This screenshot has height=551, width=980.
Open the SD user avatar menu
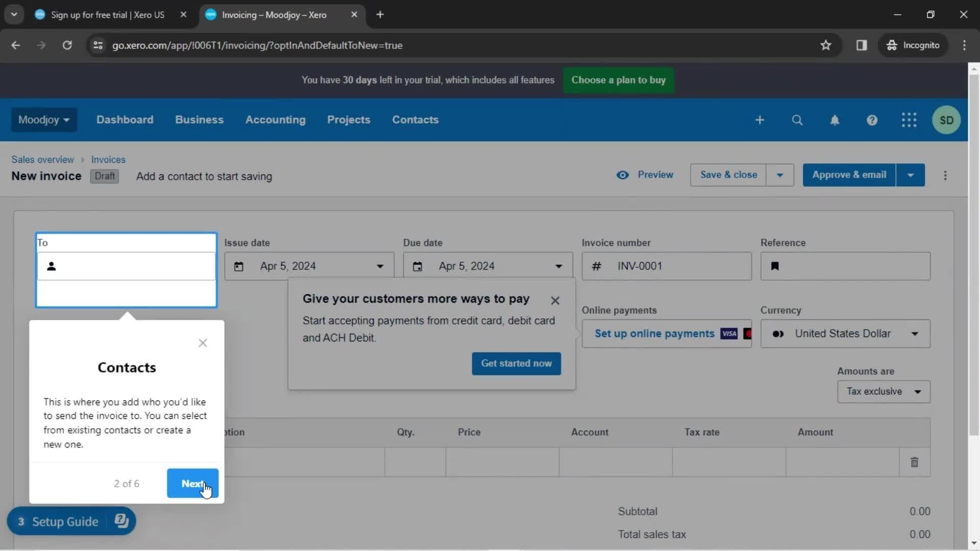(946, 120)
